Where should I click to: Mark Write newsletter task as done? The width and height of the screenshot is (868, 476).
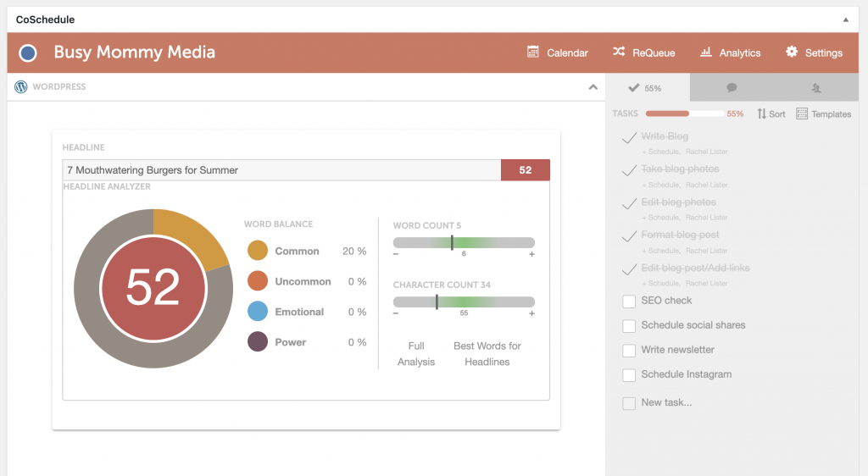point(629,351)
